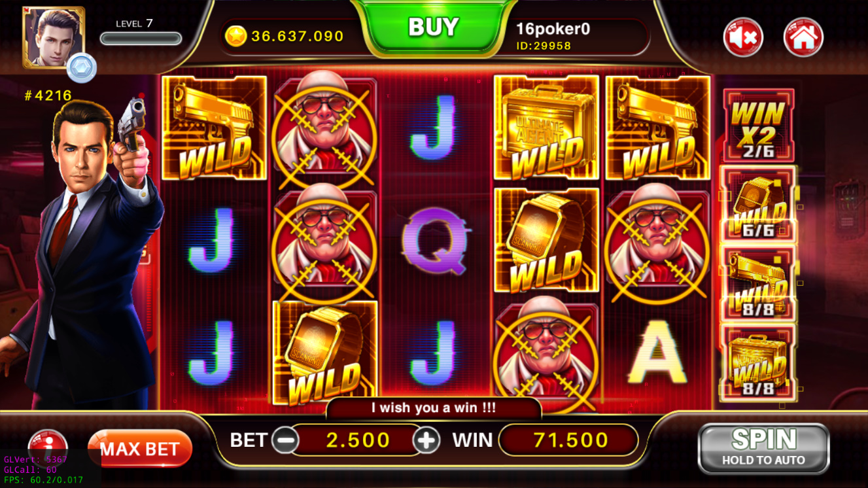The height and width of the screenshot is (488, 868).
Task: Set the MAX BET button
Action: coord(140,449)
